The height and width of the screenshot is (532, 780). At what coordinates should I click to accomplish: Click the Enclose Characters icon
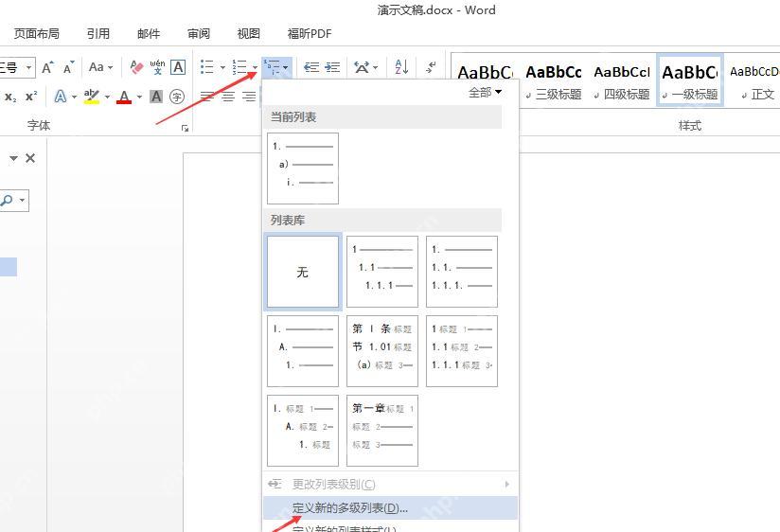click(x=177, y=96)
